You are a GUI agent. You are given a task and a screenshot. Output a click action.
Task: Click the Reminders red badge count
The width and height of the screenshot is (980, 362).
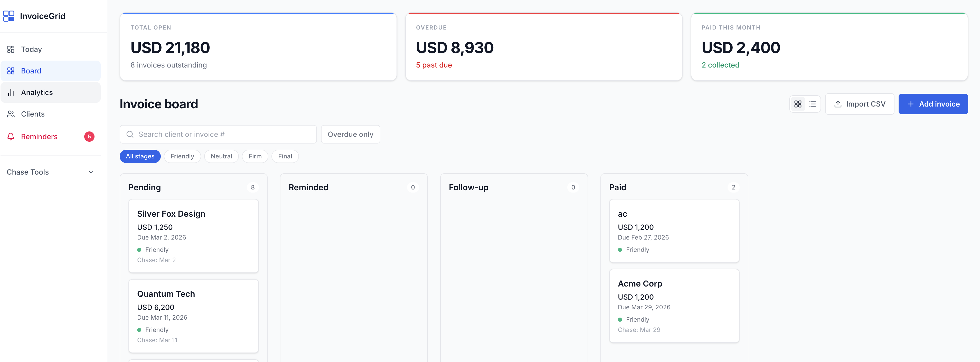pos(89,137)
